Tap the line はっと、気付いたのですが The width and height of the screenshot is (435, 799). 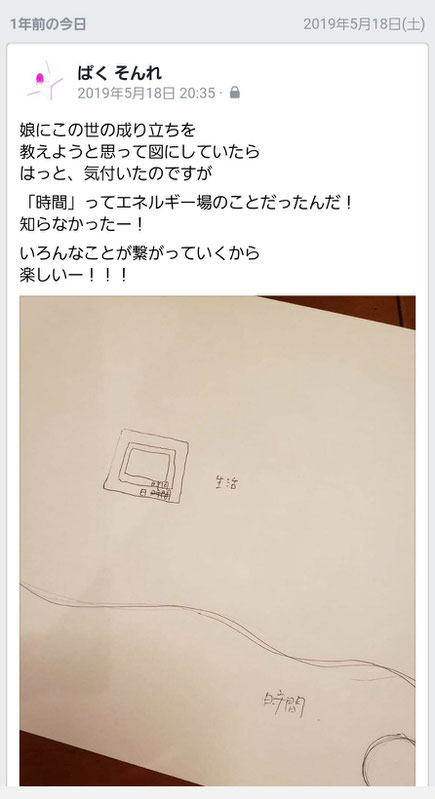coord(116,174)
